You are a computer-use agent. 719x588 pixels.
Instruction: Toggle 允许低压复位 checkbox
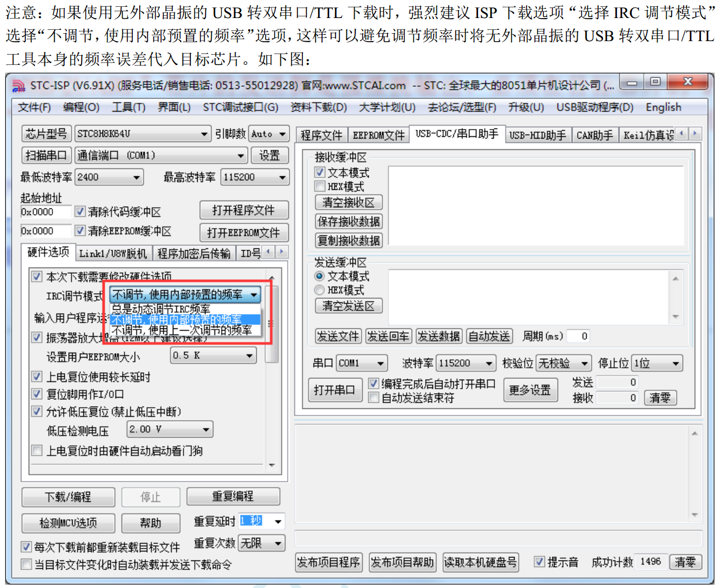click(x=37, y=412)
